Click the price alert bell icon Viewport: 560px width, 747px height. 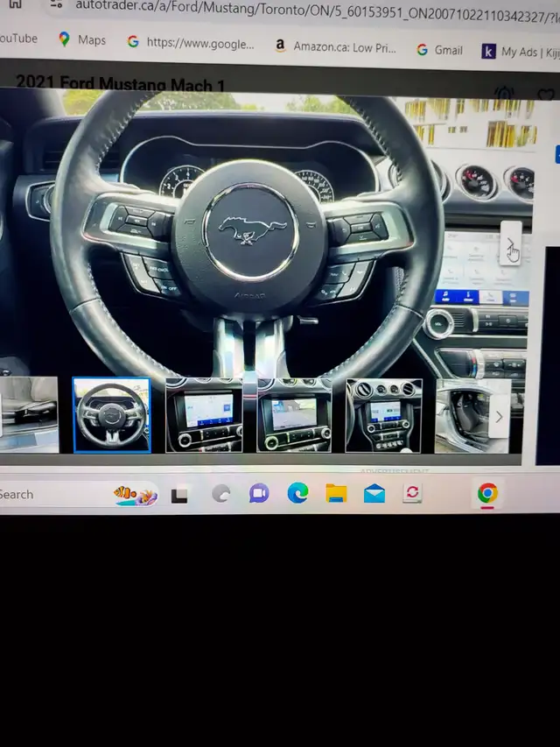coord(504,93)
